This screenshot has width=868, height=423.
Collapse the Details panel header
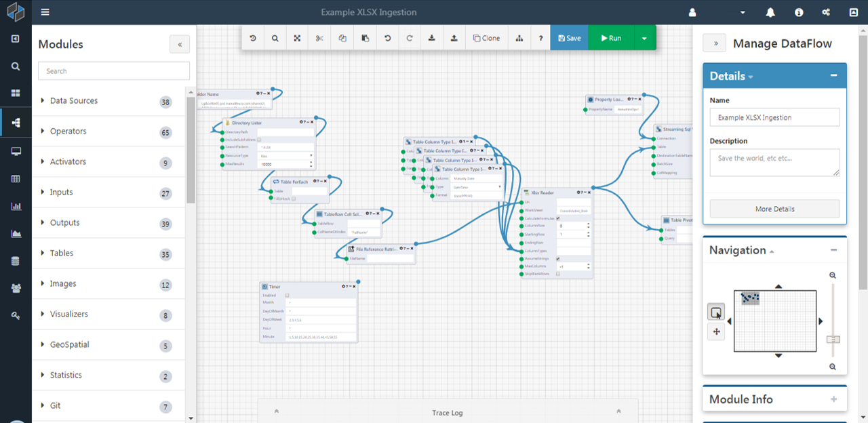[833, 76]
